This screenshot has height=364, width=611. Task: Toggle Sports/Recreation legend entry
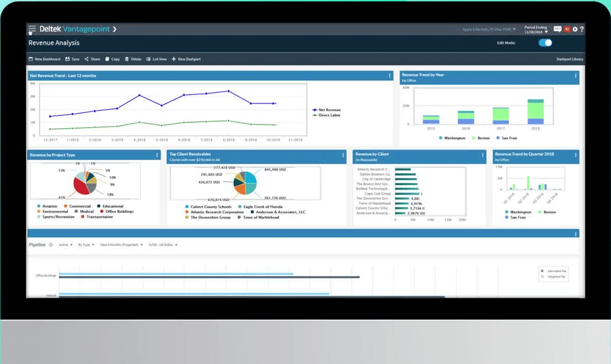(56, 217)
